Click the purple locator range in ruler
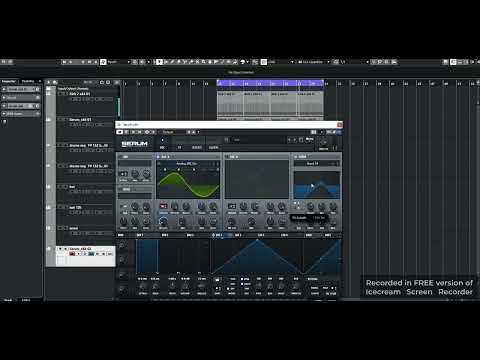The width and height of the screenshot is (480, 360). pyautogui.click(x=270, y=83)
